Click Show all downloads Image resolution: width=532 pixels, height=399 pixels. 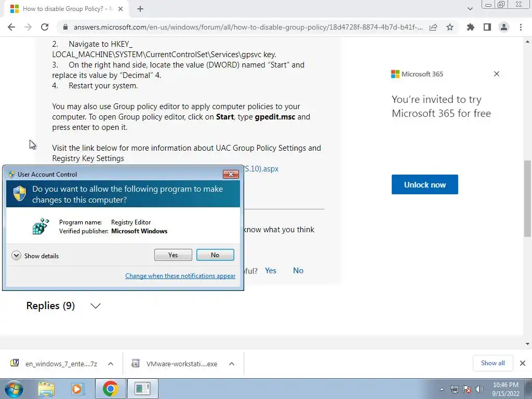coord(493,363)
